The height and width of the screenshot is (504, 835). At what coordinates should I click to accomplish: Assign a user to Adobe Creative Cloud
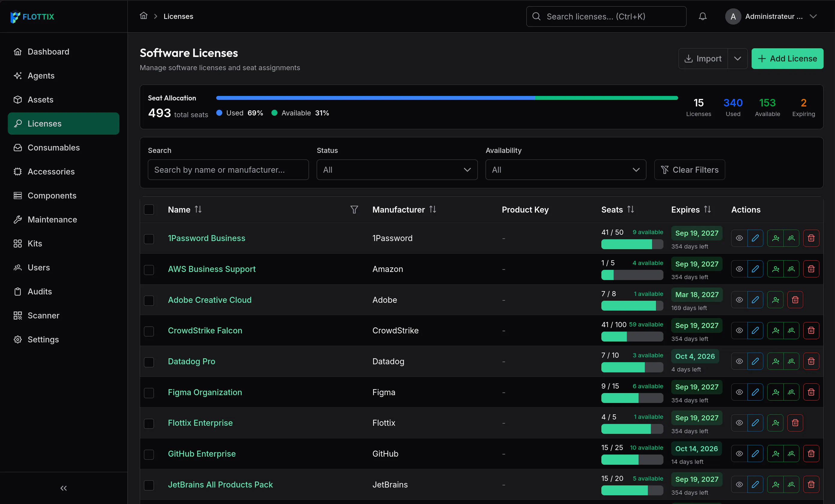point(775,300)
